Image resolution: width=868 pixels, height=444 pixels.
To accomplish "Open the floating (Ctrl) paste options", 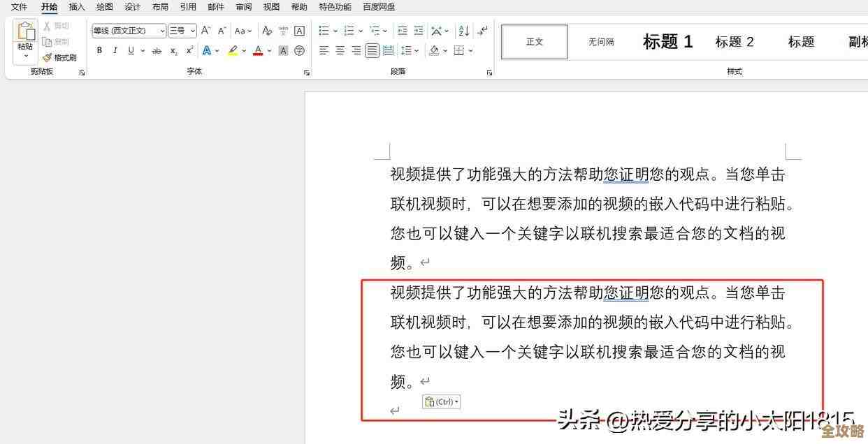I will click(x=440, y=401).
